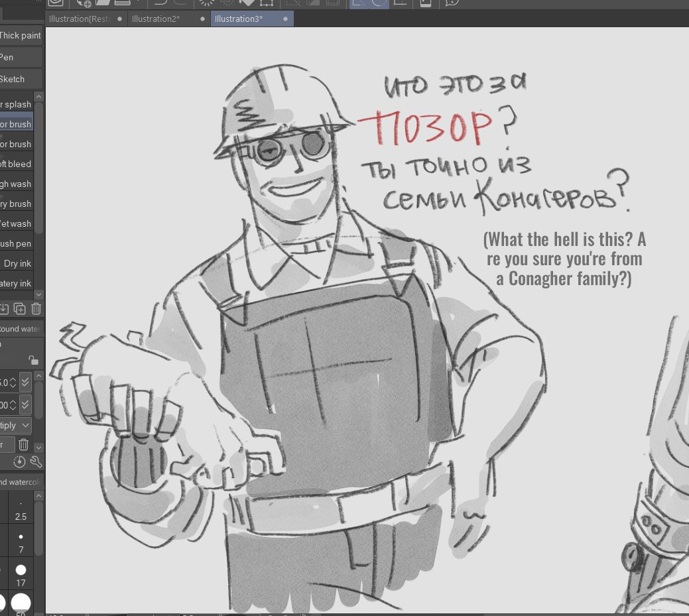Screen dimensions: 689x616
Task: Reset tool properties to initial settings
Action: point(19,462)
